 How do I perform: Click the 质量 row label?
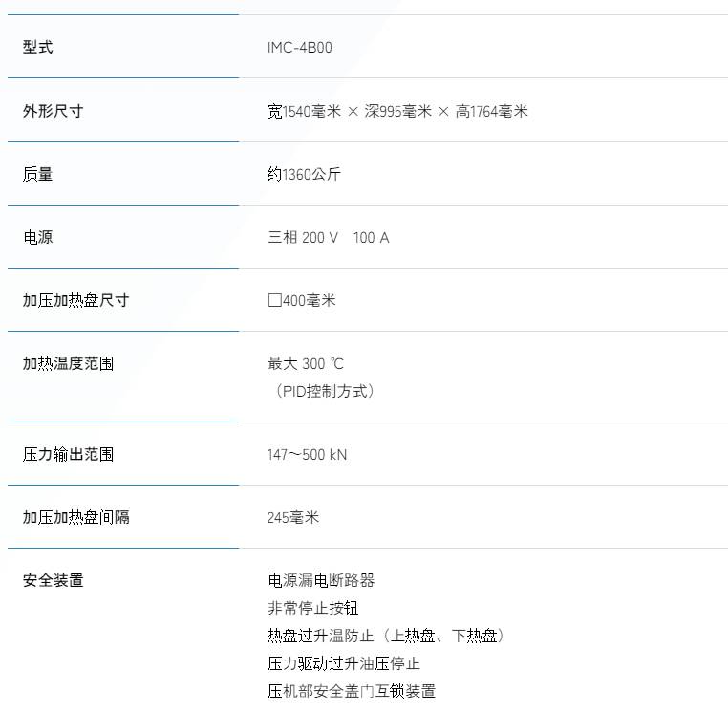37,174
